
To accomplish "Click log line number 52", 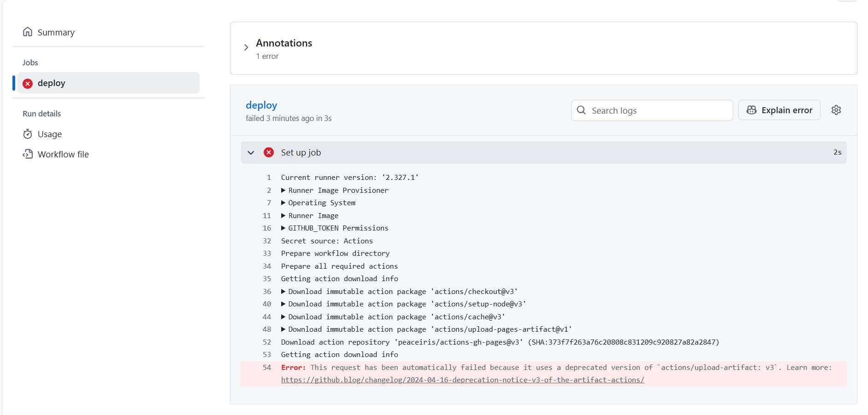I will pos(267,342).
